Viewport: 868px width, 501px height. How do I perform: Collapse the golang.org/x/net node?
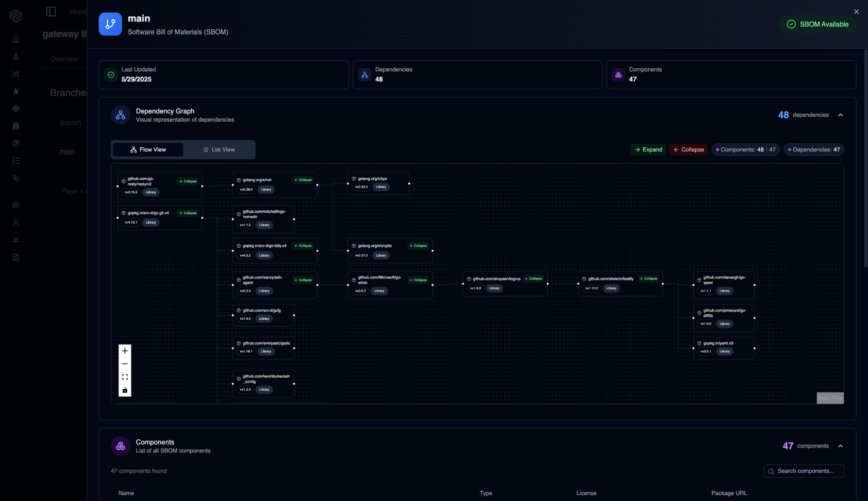click(303, 180)
